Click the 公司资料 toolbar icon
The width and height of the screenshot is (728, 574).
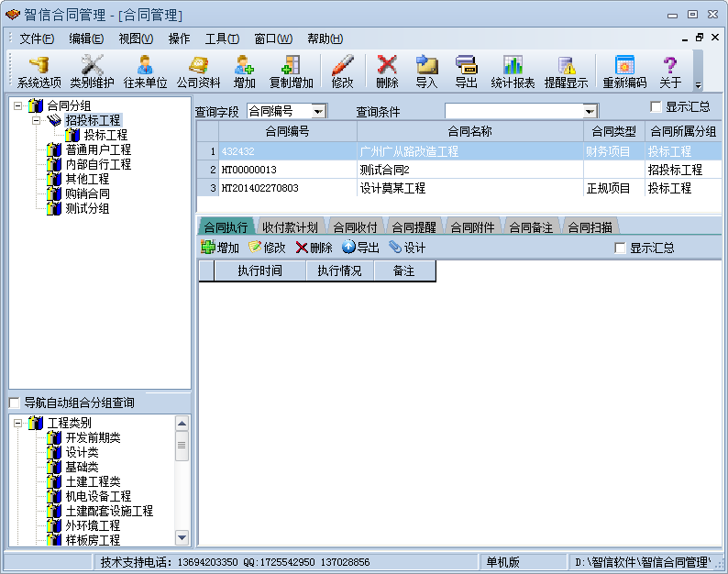[198, 71]
